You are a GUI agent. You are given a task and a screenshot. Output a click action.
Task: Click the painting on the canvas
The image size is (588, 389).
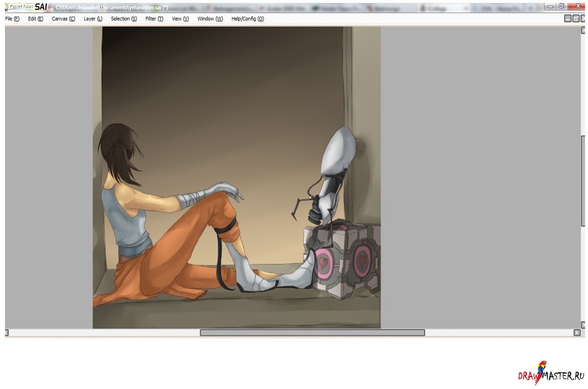236,177
